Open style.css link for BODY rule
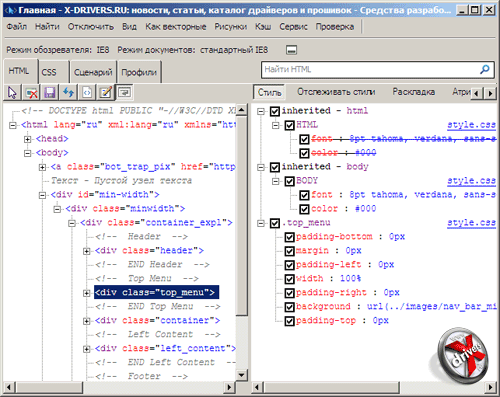500x397 pixels. click(x=472, y=181)
